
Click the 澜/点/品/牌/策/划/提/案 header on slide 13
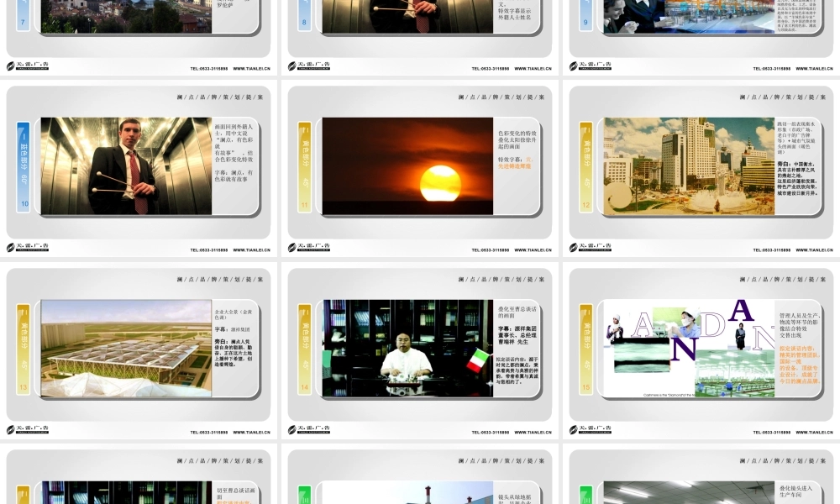click(220, 280)
